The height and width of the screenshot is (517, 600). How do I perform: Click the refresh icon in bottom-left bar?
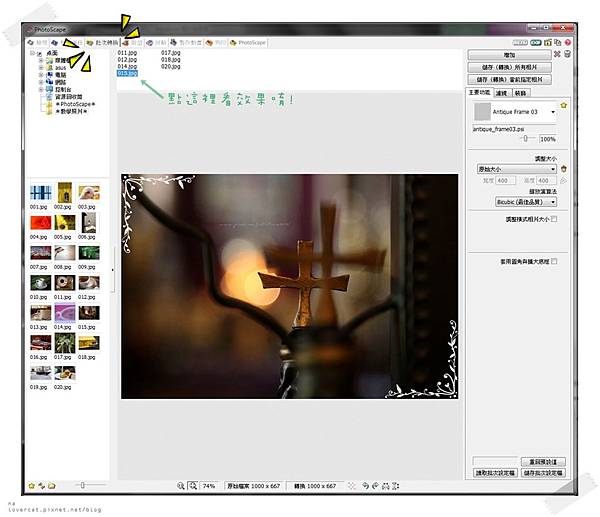click(41, 486)
